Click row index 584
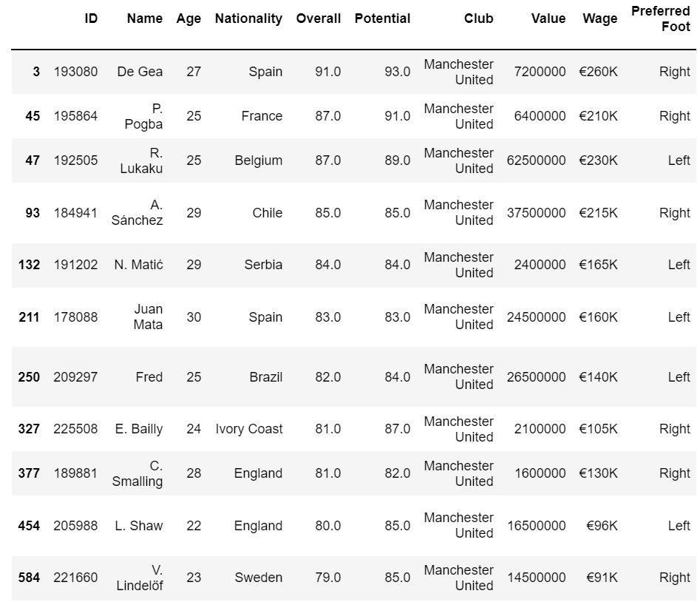The width and height of the screenshot is (700, 602). [x=29, y=578]
